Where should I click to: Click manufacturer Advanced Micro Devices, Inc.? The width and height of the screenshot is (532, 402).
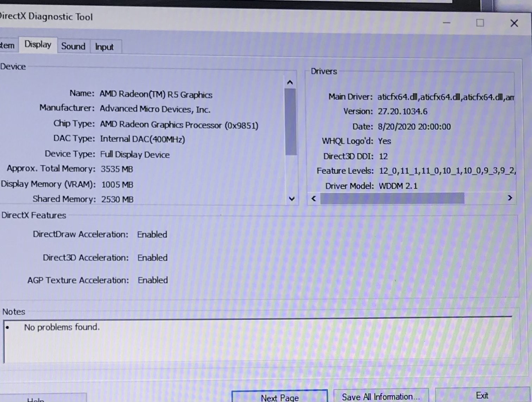tap(155, 109)
